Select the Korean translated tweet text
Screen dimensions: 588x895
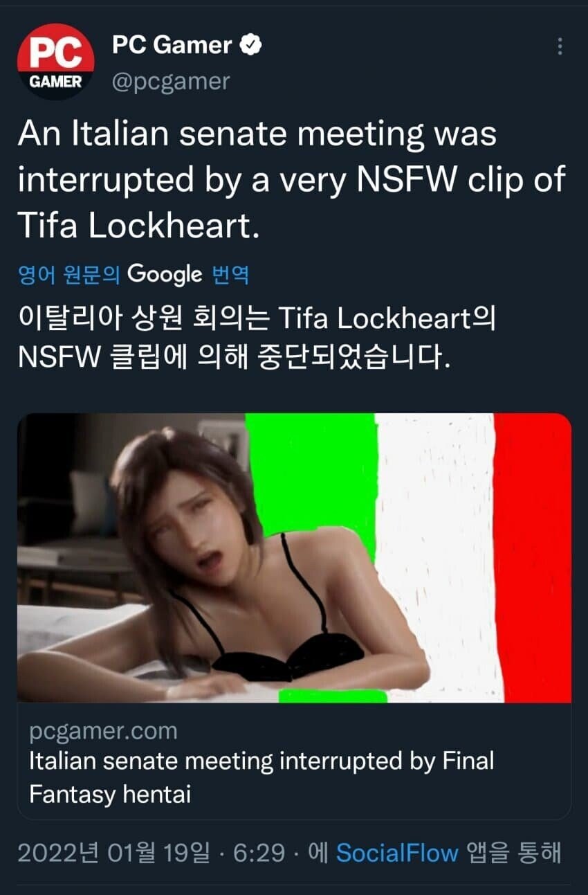(257, 337)
